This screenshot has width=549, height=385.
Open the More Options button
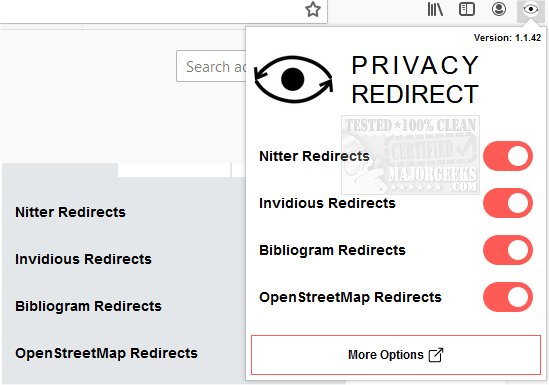click(x=396, y=355)
